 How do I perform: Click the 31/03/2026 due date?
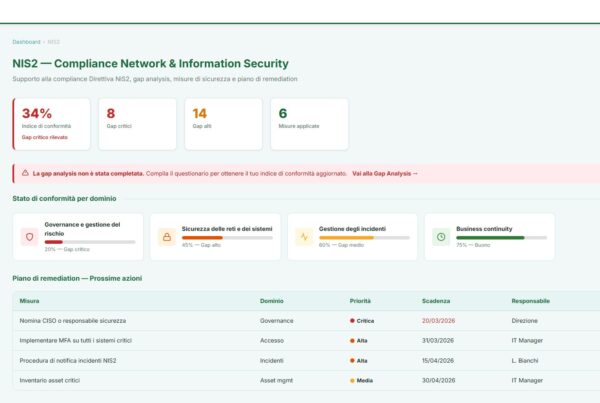point(438,341)
